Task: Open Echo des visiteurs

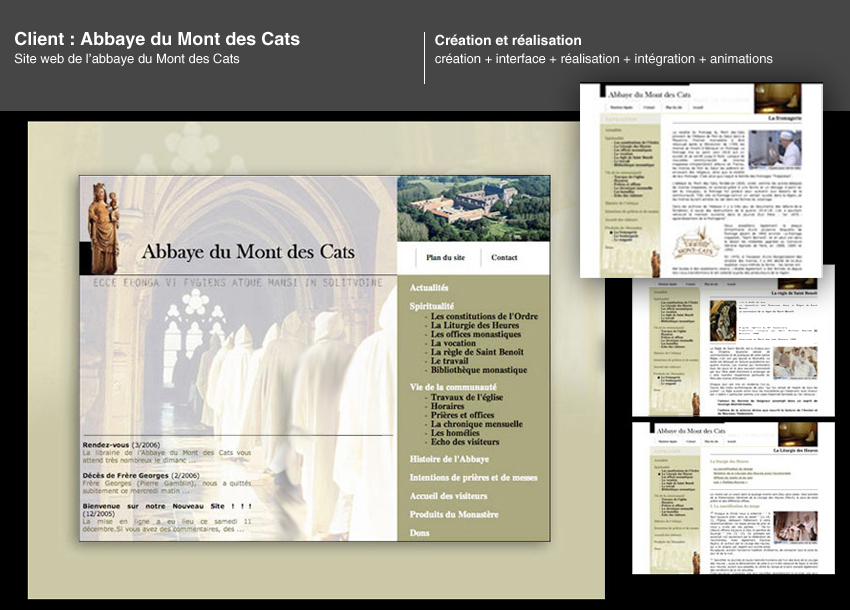Action: click(x=465, y=442)
